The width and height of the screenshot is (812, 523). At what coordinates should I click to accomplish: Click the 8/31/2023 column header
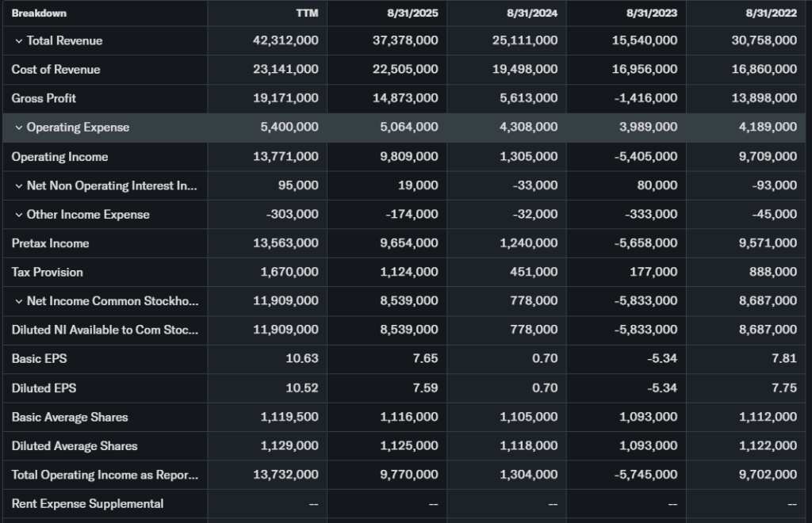click(x=653, y=13)
